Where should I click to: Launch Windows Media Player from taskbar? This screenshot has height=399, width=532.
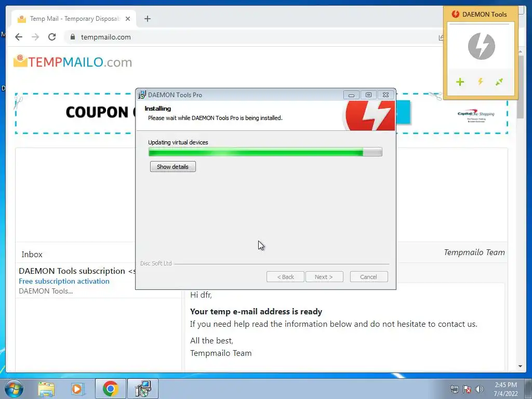point(77,389)
